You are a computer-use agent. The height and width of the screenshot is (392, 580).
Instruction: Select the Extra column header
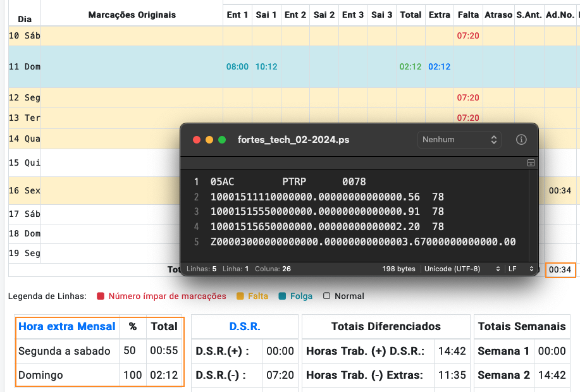440,15
